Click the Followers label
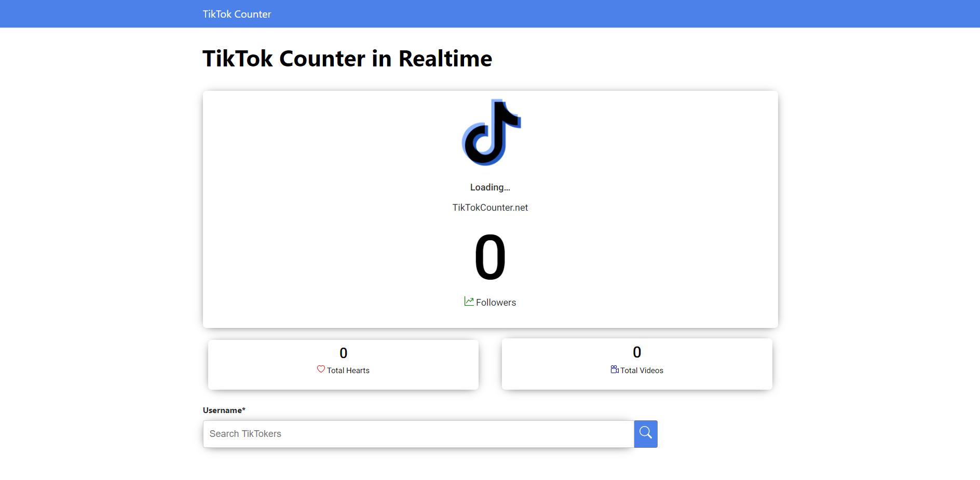 [496, 303]
